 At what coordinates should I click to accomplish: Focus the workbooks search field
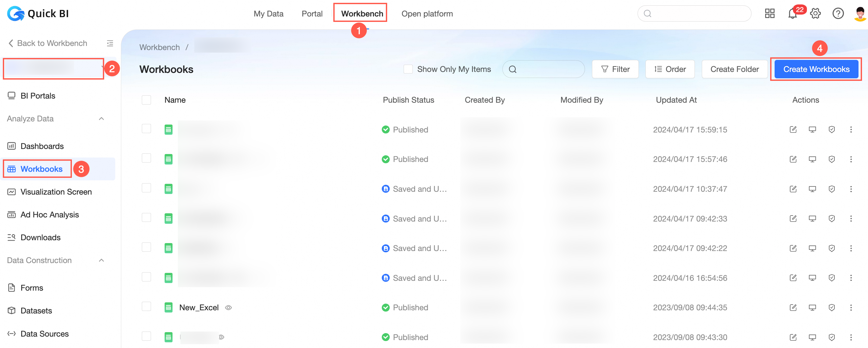(544, 69)
